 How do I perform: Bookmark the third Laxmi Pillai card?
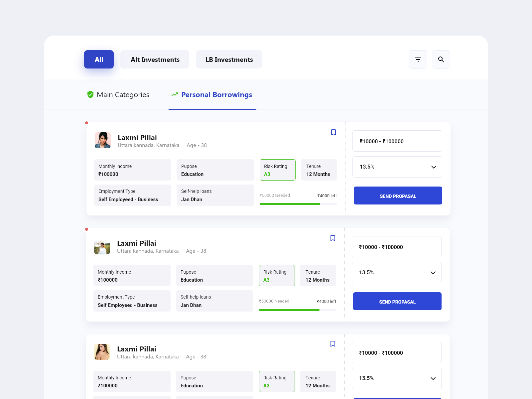[x=333, y=344]
